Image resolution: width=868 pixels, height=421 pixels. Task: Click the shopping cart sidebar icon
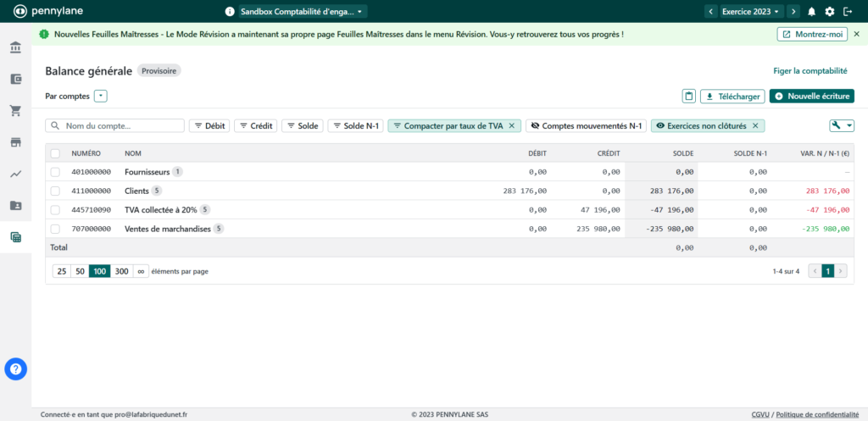(15, 111)
